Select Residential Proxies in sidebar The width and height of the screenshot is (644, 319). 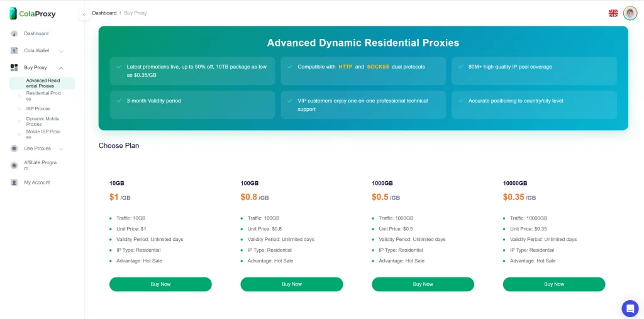[x=43, y=96]
